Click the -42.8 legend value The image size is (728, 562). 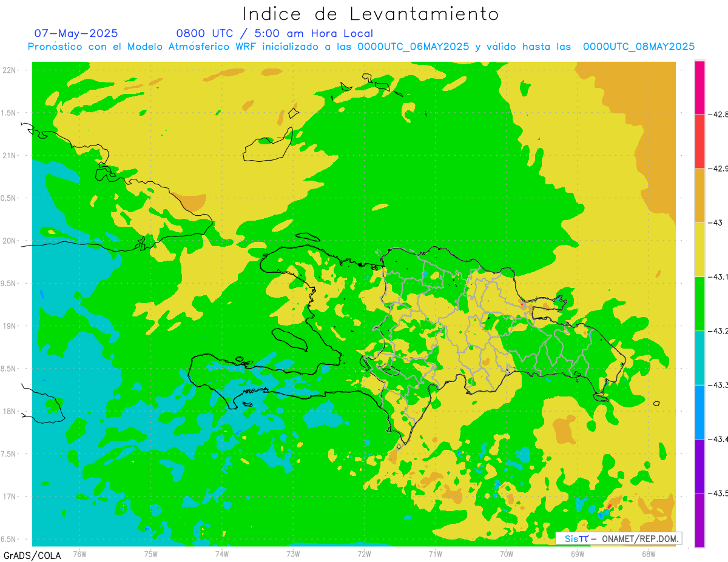718,114
